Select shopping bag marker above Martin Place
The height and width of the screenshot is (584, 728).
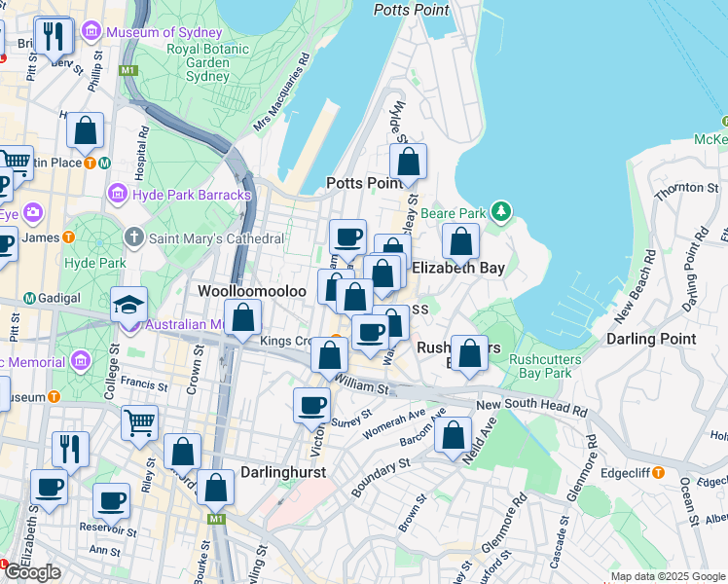coord(85,131)
